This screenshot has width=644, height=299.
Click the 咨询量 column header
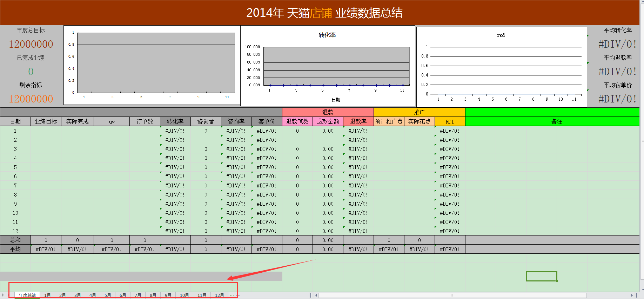[206, 121]
